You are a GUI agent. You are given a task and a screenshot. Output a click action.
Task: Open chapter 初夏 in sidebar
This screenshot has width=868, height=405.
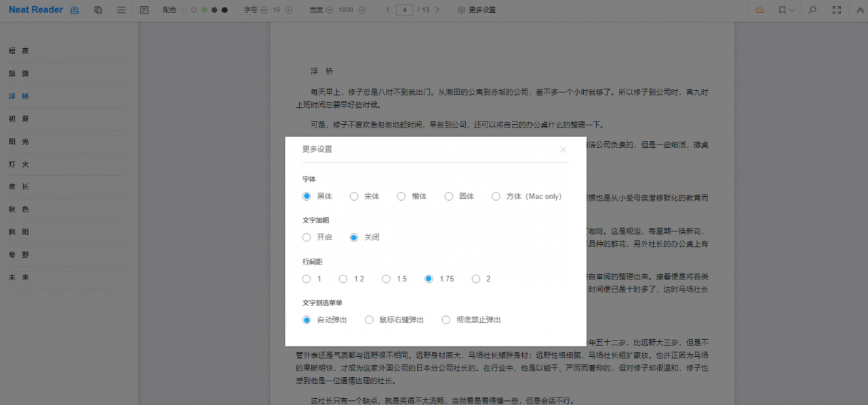point(19,119)
